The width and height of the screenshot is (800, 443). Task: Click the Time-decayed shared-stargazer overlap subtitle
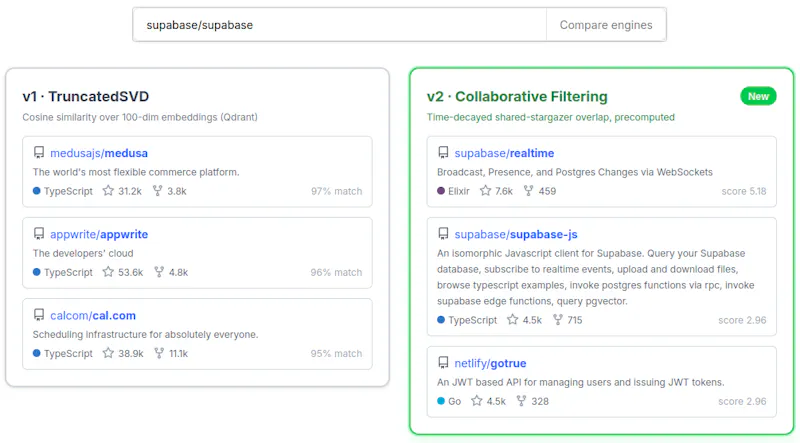[x=551, y=117]
